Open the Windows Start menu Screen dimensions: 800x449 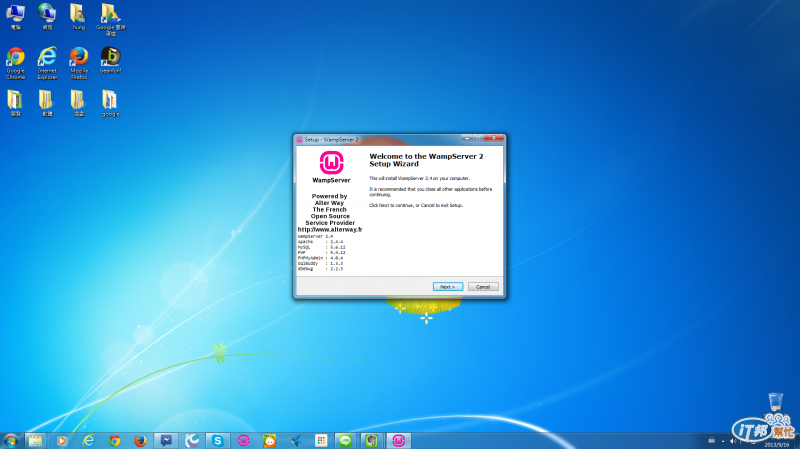tap(11, 441)
